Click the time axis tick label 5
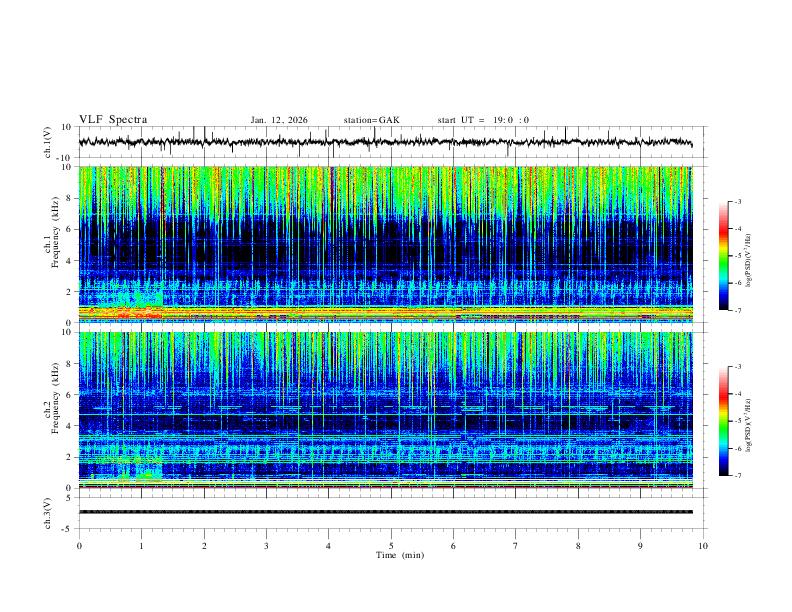This screenshot has height=612, width=792. coord(391,546)
